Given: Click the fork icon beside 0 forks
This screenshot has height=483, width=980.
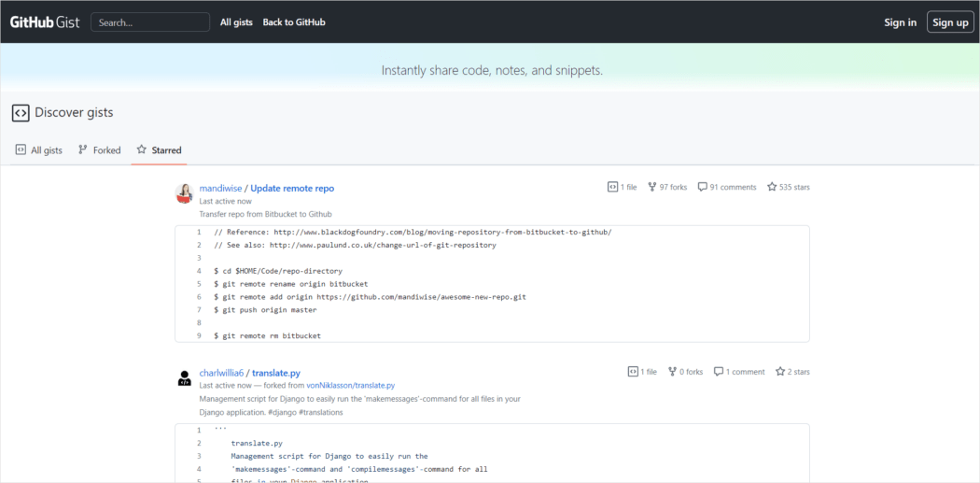Looking at the screenshot, I should pos(672,371).
